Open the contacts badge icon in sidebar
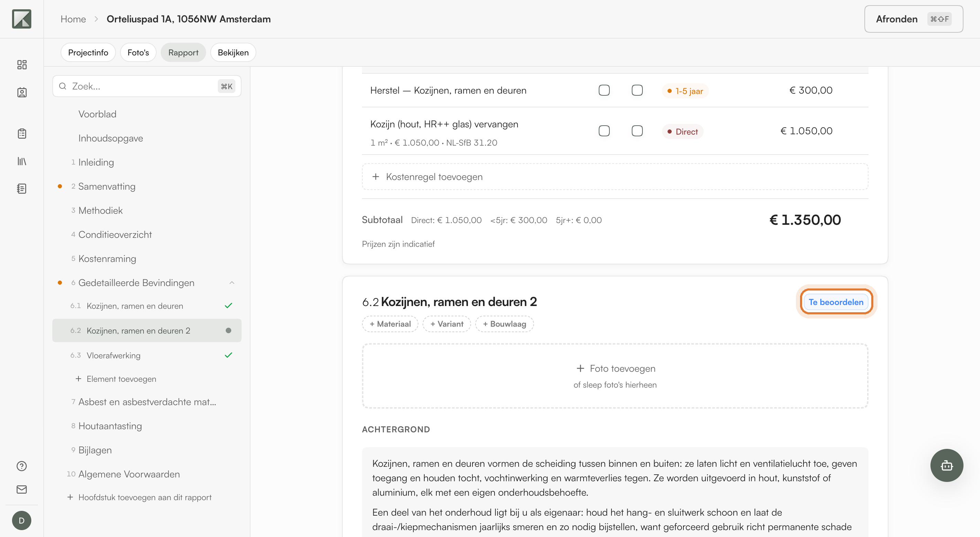Image resolution: width=980 pixels, height=537 pixels. click(22, 92)
